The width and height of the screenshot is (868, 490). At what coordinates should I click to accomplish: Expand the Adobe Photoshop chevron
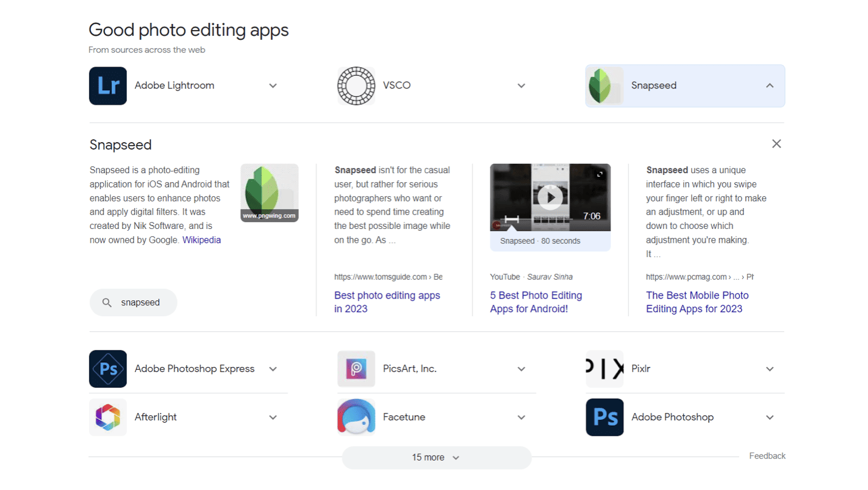click(x=770, y=418)
